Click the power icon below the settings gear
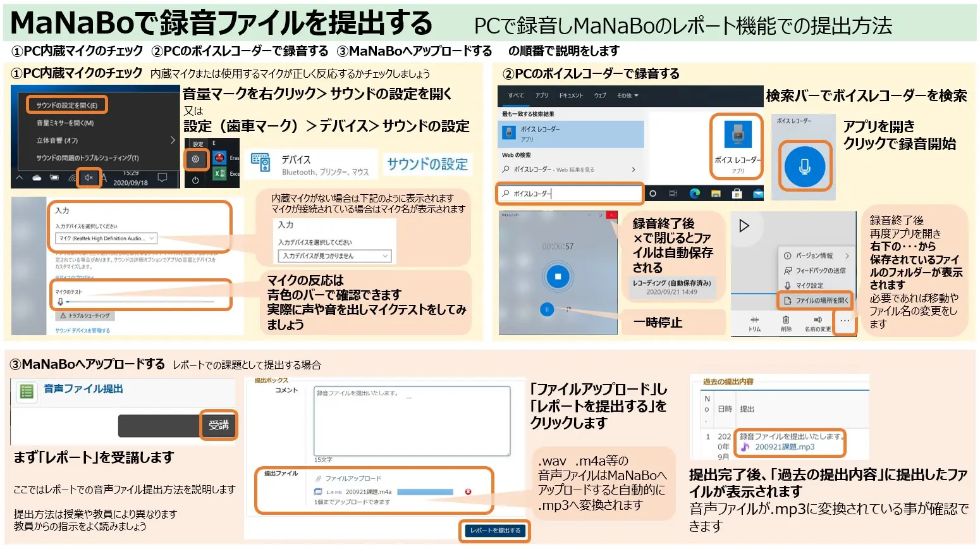This screenshot has height=549, width=980. point(196,180)
